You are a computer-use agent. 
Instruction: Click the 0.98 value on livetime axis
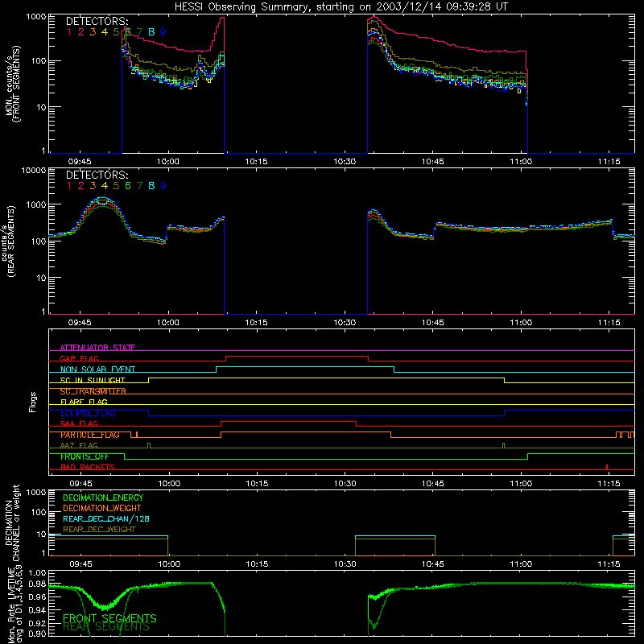click(37, 584)
